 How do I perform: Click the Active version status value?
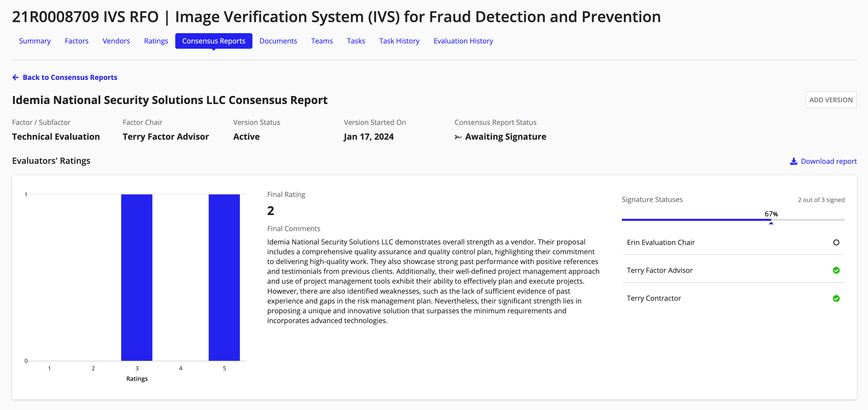246,137
